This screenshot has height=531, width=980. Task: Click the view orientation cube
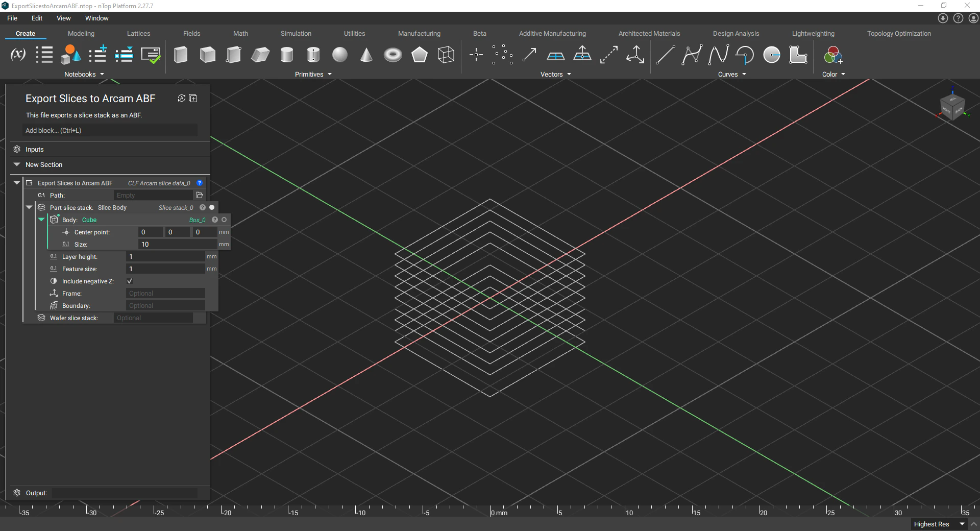pos(952,107)
